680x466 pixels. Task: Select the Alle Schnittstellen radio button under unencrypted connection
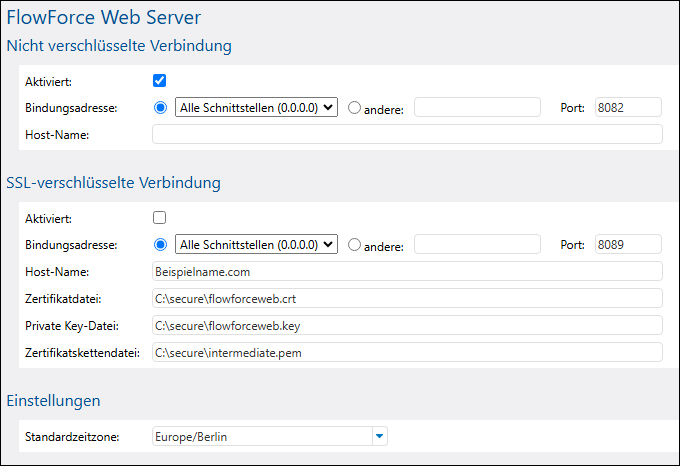point(160,108)
